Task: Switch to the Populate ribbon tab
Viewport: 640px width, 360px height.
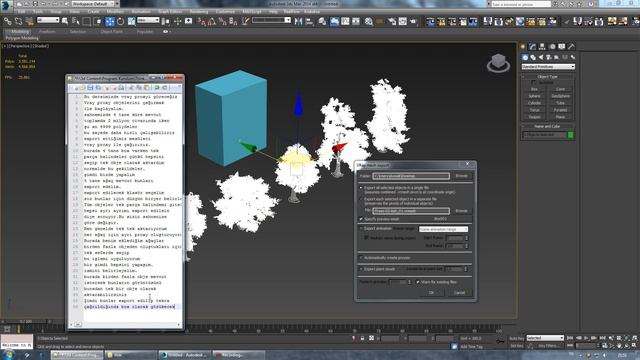Action: (x=145, y=32)
